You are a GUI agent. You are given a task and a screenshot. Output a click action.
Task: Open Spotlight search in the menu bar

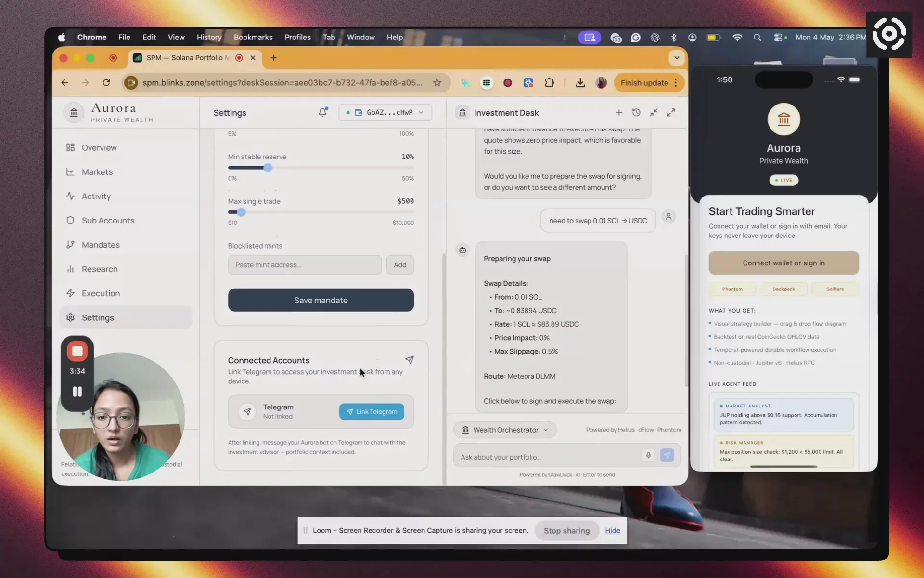[x=757, y=37]
